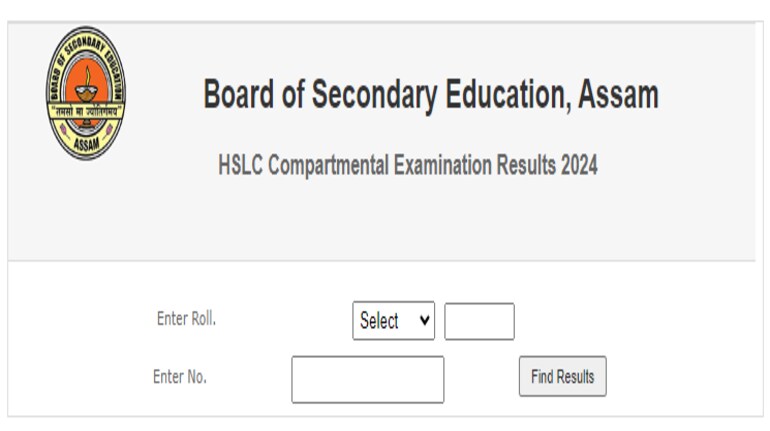The height and width of the screenshot is (431, 770).
Task: Click the arrow on the Select combo box
Action: (426, 321)
